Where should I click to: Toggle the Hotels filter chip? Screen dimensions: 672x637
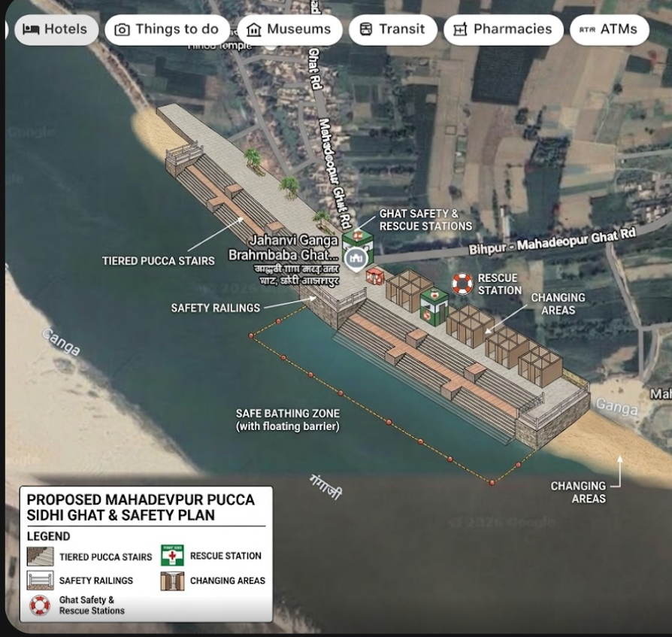tap(56, 29)
